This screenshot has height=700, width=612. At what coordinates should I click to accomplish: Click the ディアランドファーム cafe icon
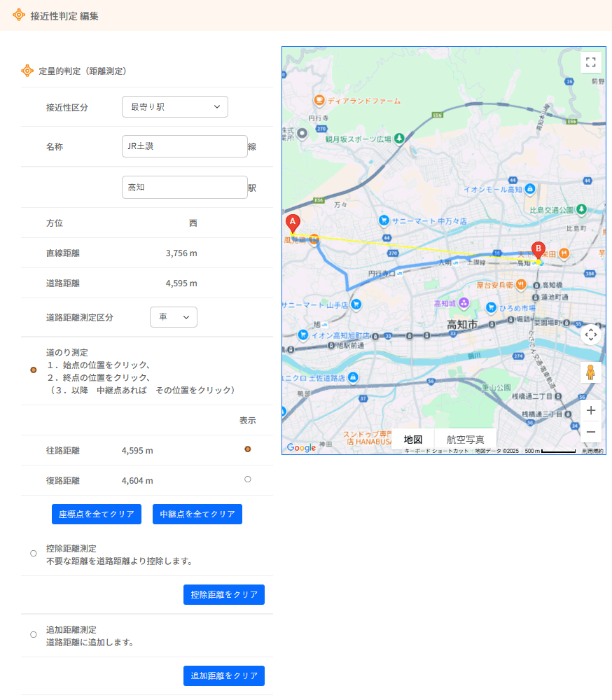click(x=319, y=100)
